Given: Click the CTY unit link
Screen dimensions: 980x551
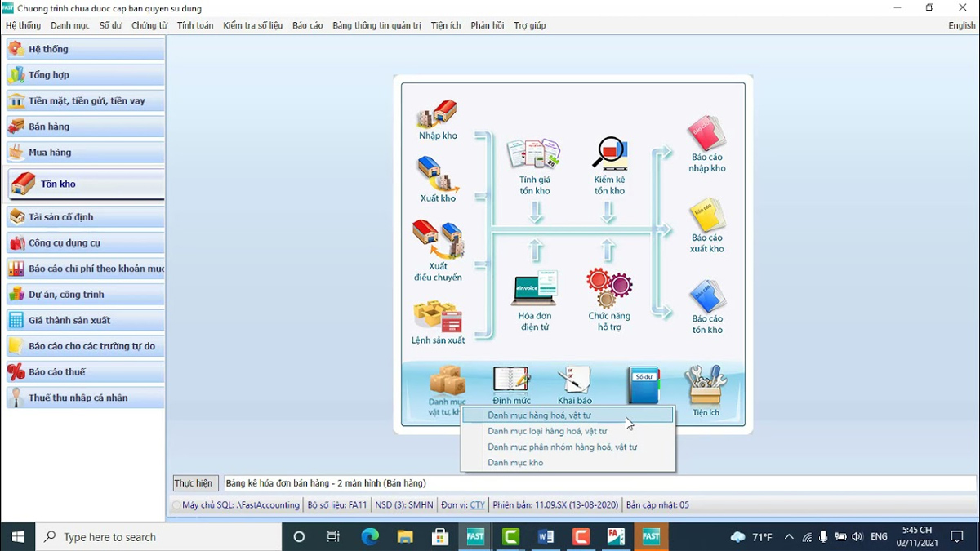Looking at the screenshot, I should (x=477, y=505).
